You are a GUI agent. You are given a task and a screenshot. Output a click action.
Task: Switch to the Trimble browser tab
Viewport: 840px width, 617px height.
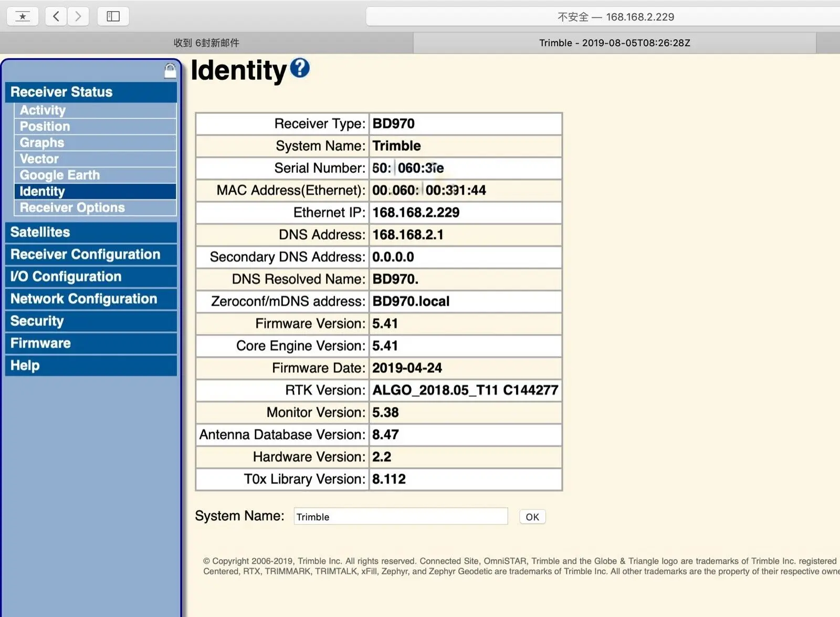614,43
